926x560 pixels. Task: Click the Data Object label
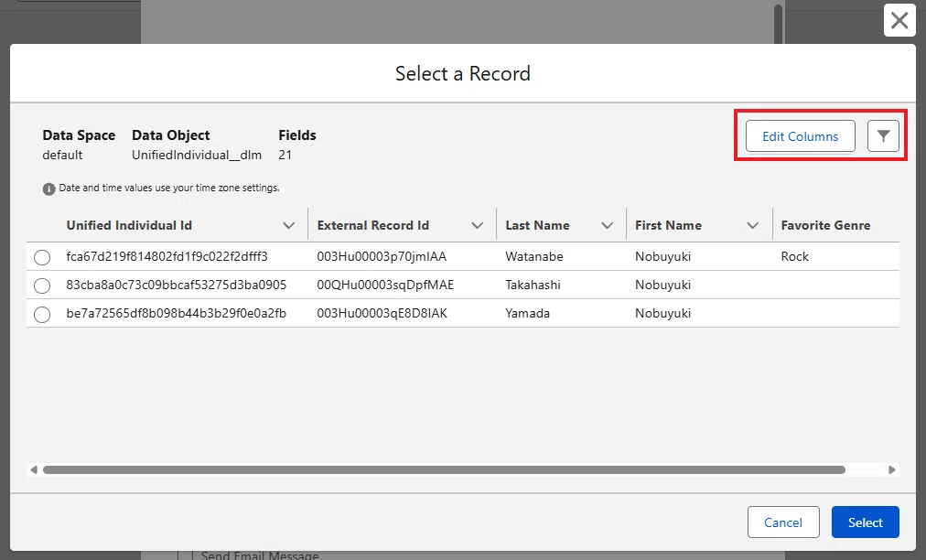coord(171,135)
